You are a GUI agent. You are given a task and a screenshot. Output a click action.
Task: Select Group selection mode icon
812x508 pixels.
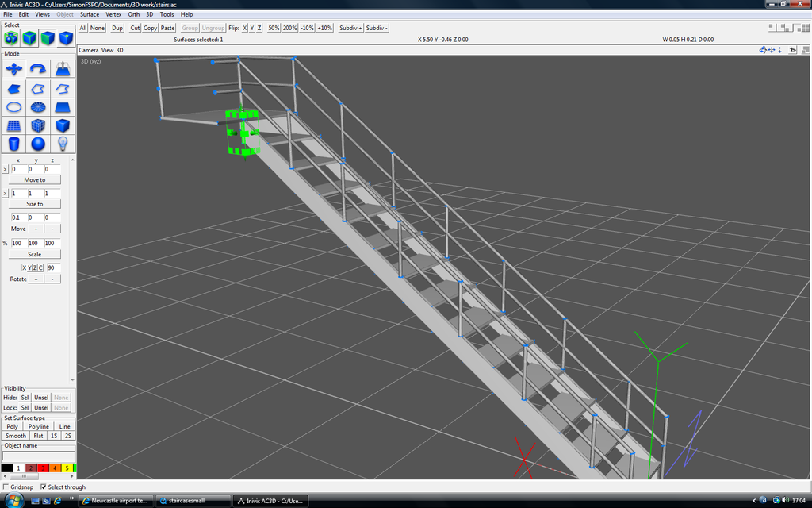[x=11, y=38]
